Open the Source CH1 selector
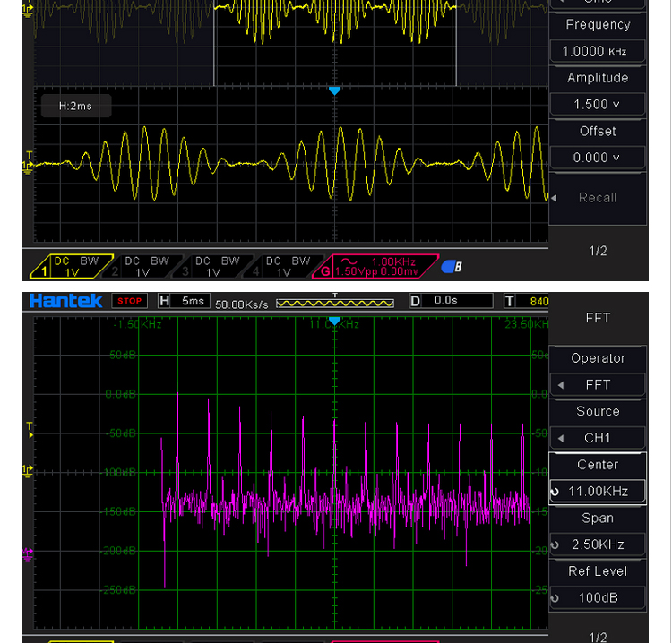 click(x=598, y=438)
